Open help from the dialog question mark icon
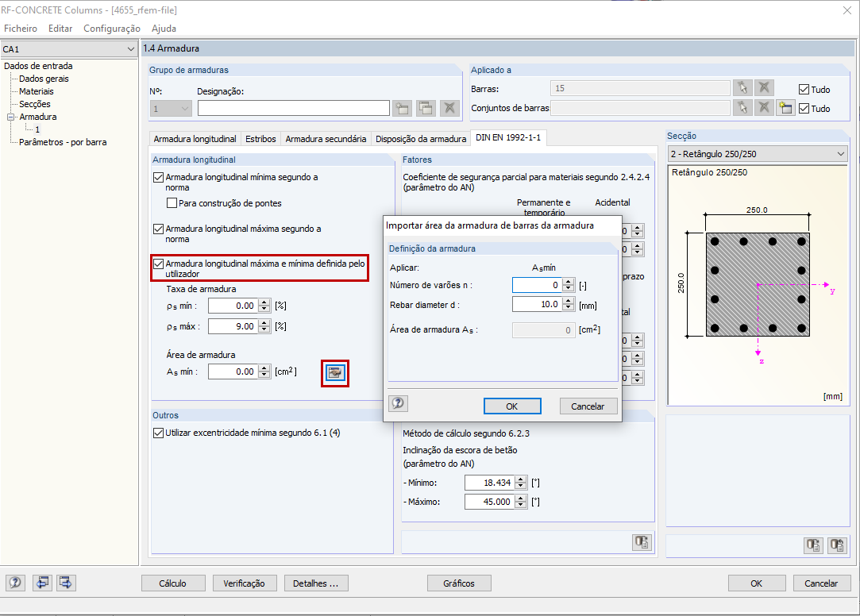This screenshot has width=860, height=616. [398, 403]
